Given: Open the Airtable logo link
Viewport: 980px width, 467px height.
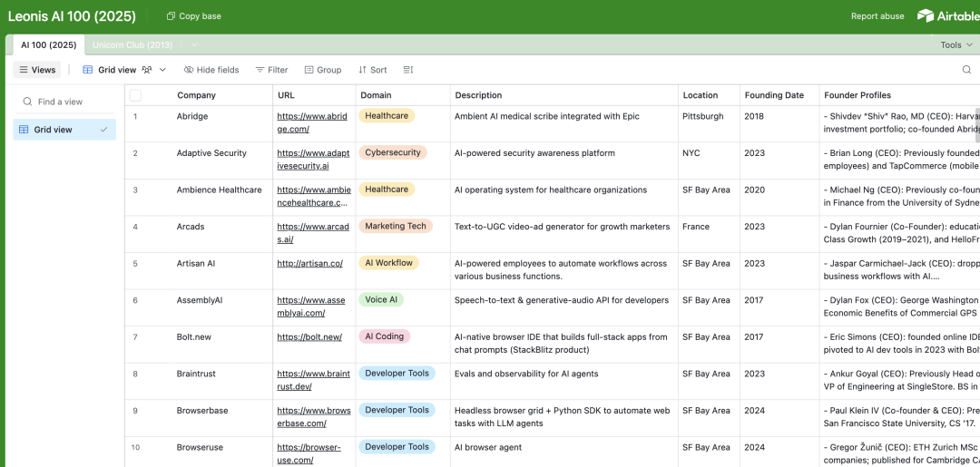Looking at the screenshot, I should pos(947,16).
